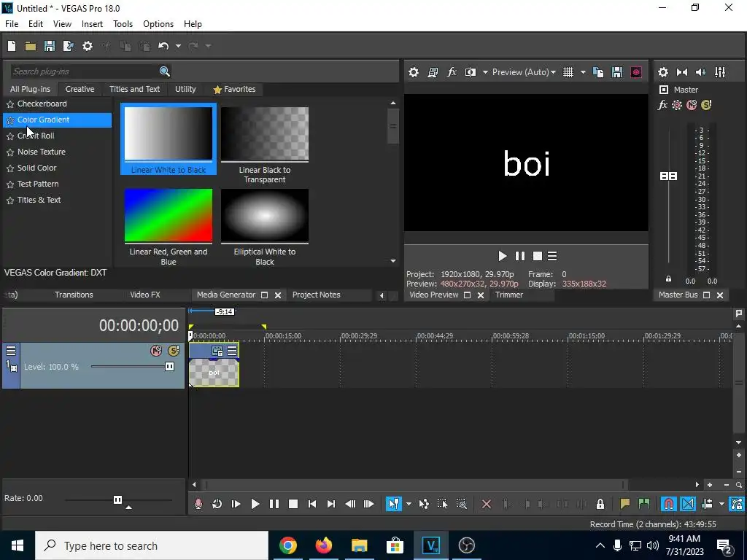Open Video Preview project settings gear
Viewport: 747px width, 560px height.
[414, 72]
